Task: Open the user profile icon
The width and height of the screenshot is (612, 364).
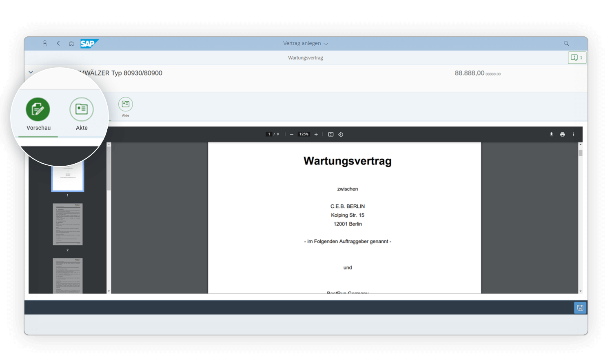Action: pos(45,43)
